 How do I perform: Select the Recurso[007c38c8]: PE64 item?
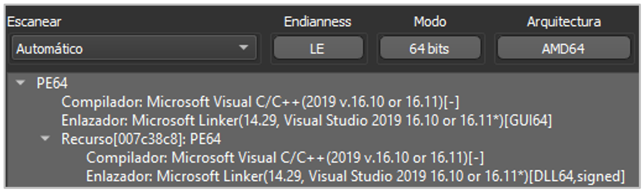(141, 138)
